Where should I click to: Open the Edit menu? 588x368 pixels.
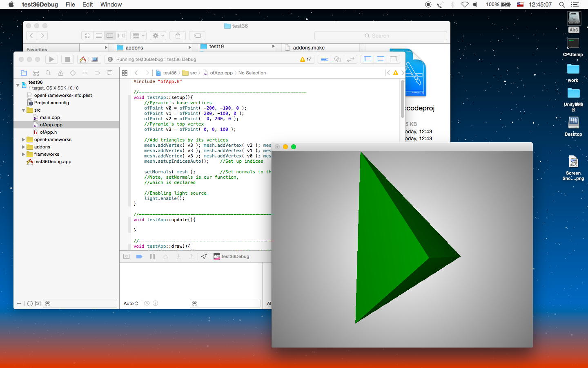[x=87, y=4]
